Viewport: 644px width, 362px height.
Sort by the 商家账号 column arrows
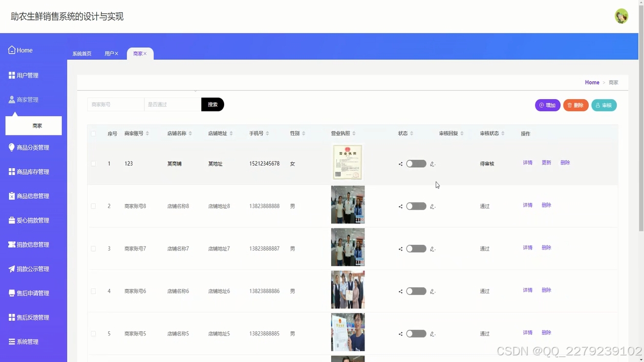147,133
